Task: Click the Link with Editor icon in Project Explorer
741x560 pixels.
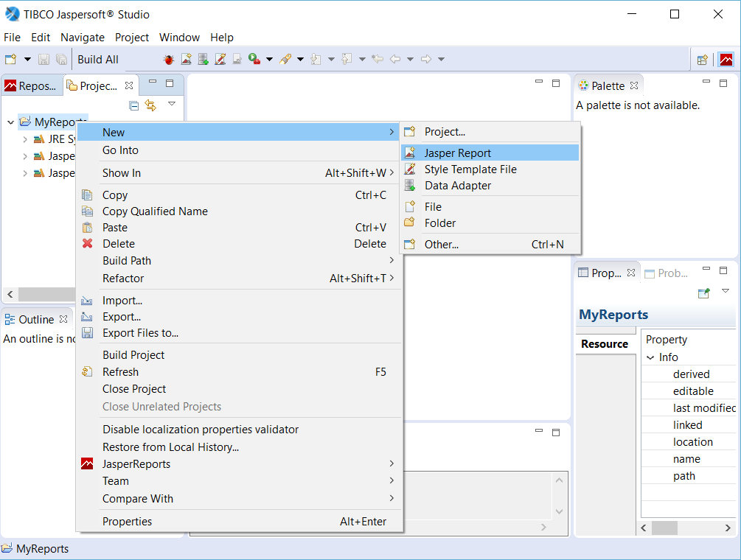Action: [153, 105]
